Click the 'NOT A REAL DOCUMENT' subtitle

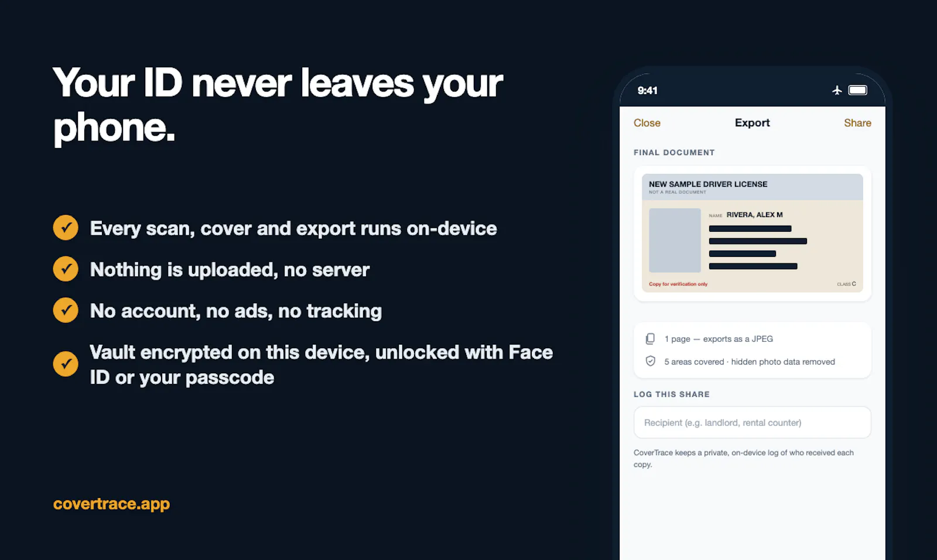pos(678,193)
